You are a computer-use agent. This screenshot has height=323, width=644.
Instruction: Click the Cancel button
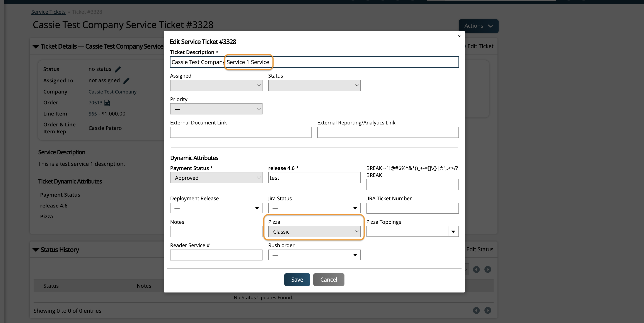click(329, 279)
